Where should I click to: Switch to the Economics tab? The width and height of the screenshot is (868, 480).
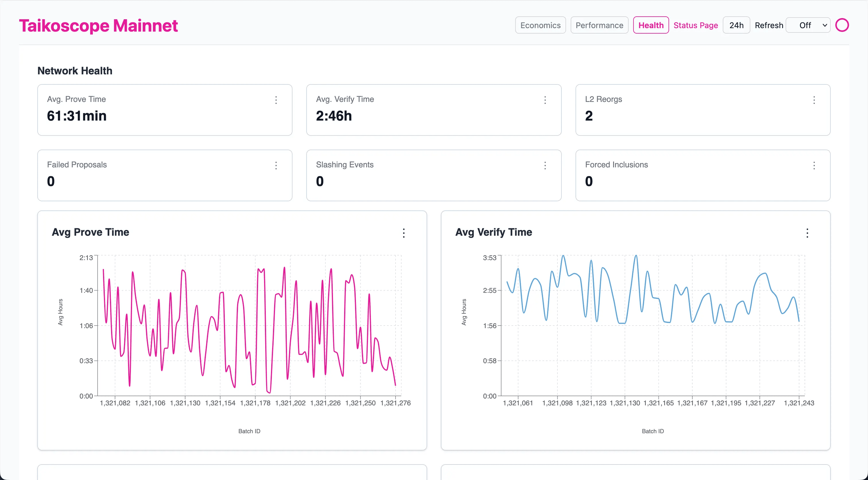tap(540, 25)
